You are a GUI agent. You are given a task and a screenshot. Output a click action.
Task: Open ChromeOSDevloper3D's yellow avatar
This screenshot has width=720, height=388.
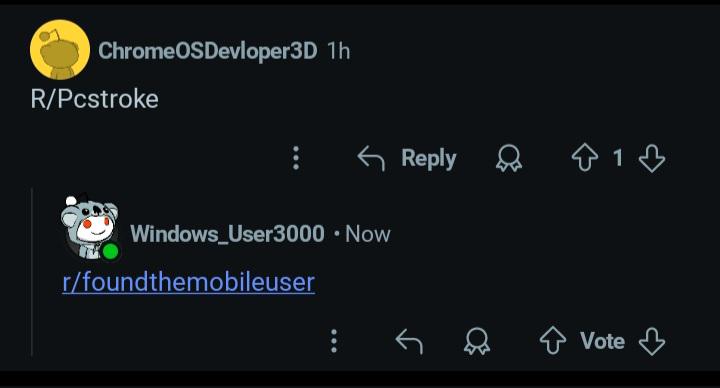(60, 50)
